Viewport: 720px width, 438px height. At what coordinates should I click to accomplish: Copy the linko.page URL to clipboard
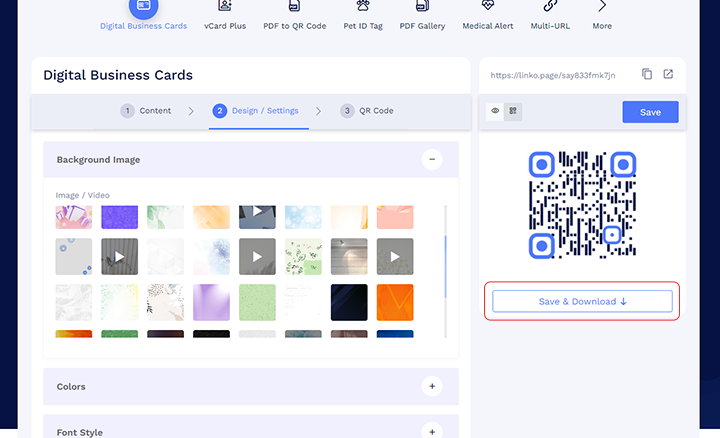click(647, 74)
